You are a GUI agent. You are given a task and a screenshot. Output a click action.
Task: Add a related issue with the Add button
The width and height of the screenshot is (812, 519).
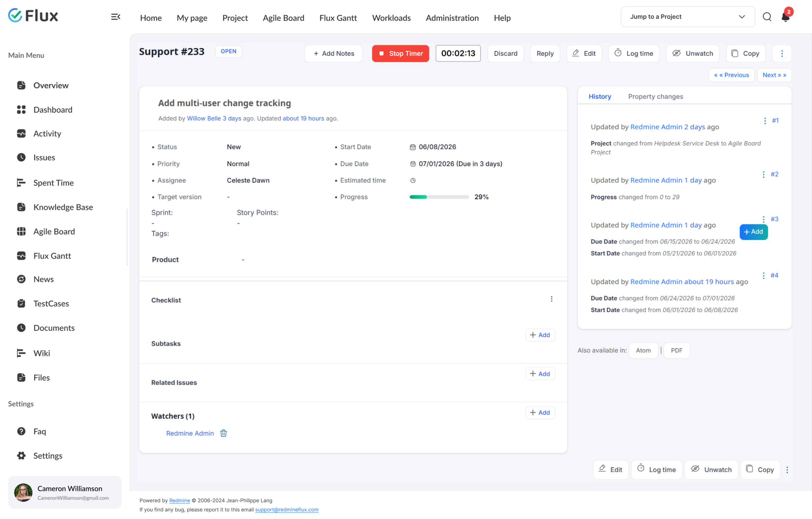point(540,373)
